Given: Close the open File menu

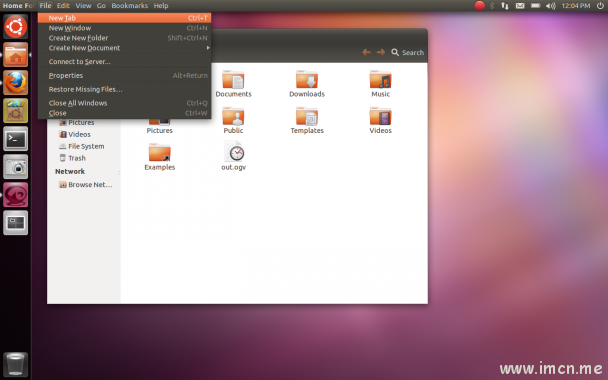Looking at the screenshot, I should click(45, 5).
